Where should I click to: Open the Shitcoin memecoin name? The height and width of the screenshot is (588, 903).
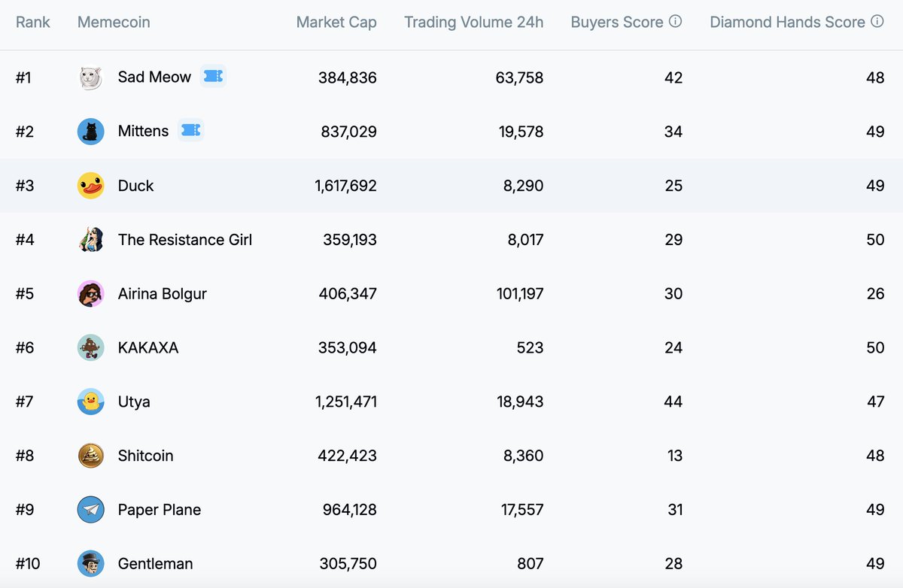click(145, 456)
